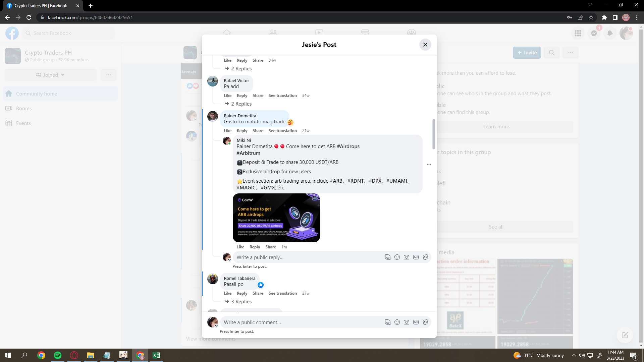644x362 pixels.
Task: Expand 3 Replies under Romel Tabanera
Action: (x=241, y=302)
